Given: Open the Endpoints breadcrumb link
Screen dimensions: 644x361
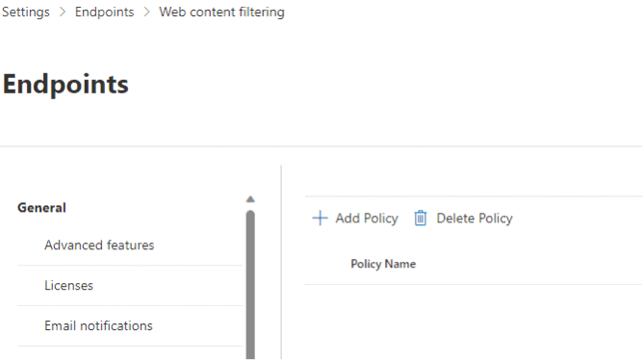Looking at the screenshot, I should (x=104, y=12).
